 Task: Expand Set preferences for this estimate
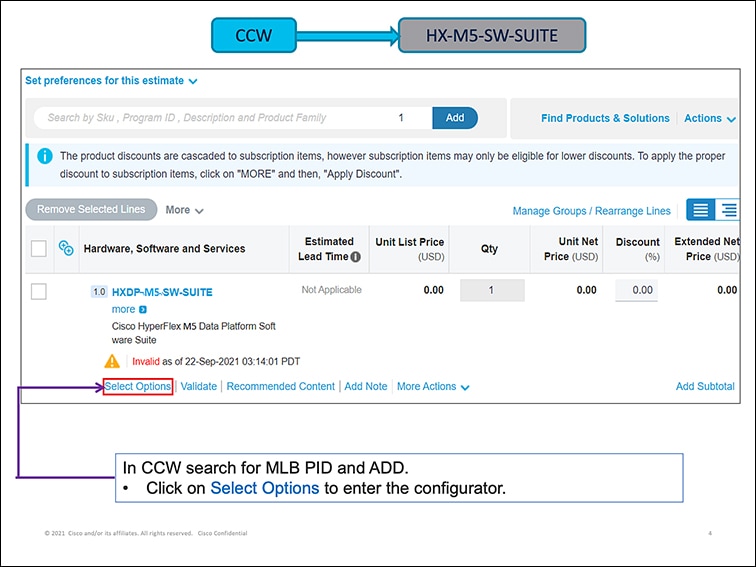click(x=111, y=81)
